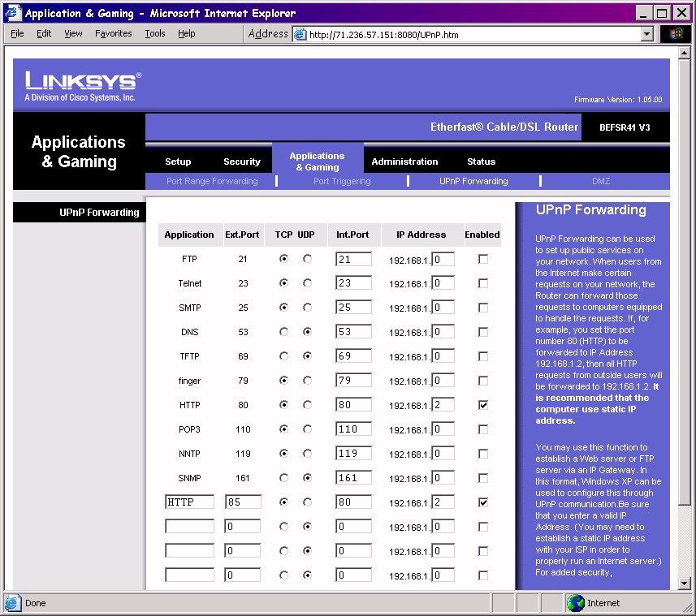Click the HTTP port 80 IP address field
The image size is (696, 616).
443,404
